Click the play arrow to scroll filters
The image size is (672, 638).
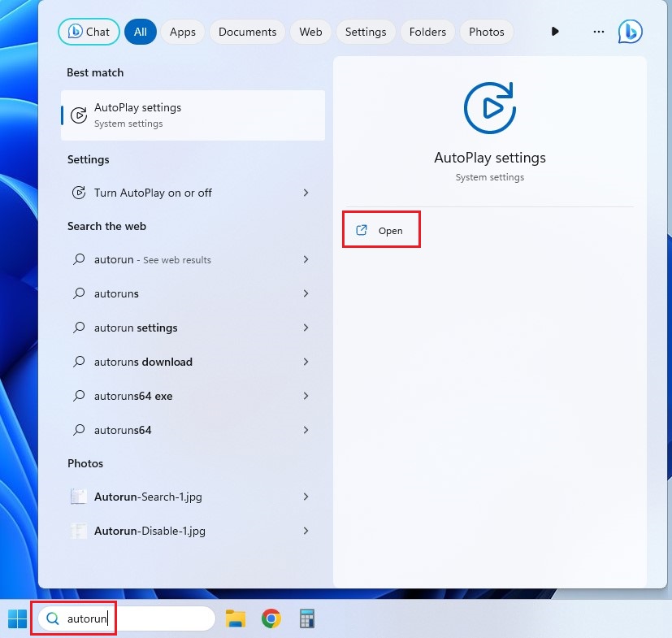[555, 32]
